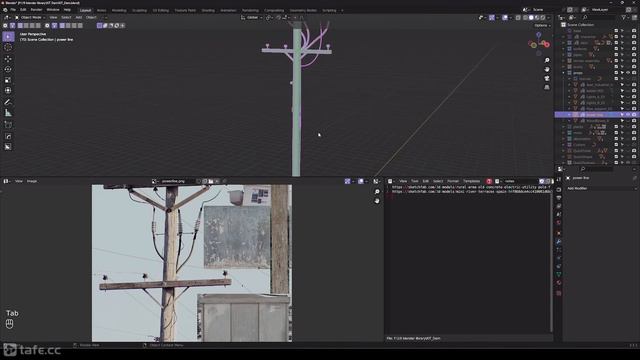Select the Rotate tool in viewport toolbar
640x360 pixels.
point(8,69)
